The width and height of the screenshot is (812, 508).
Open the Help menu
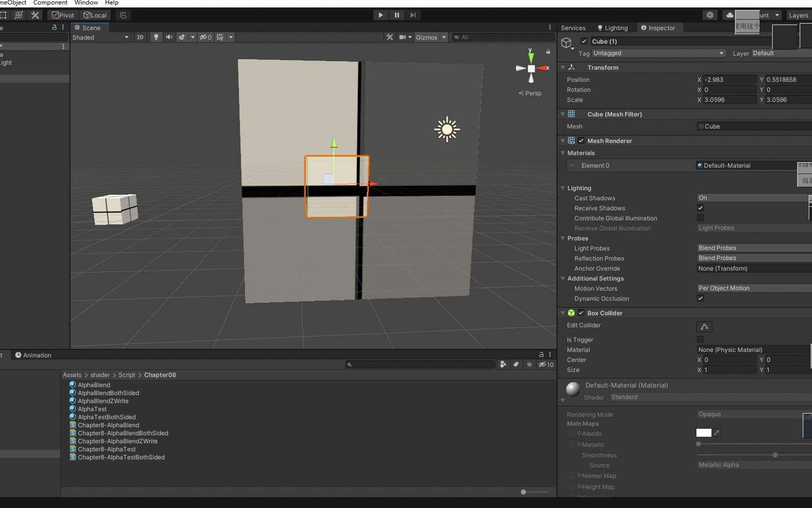tap(111, 3)
